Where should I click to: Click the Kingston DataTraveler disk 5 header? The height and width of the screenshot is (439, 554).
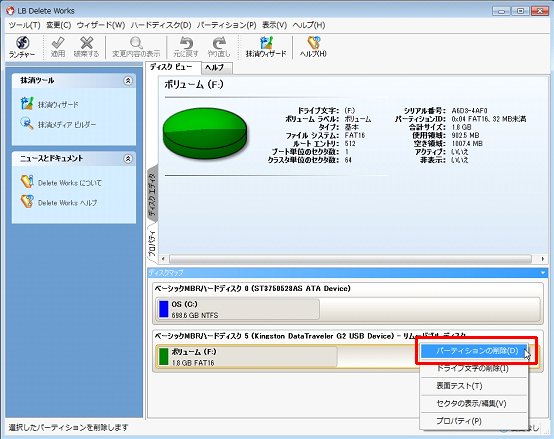[x=311, y=336]
